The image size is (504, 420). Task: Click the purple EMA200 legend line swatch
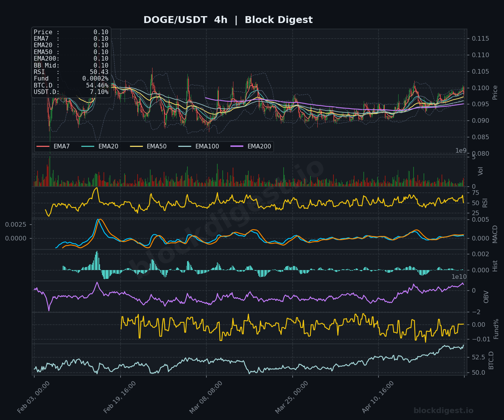click(237, 147)
